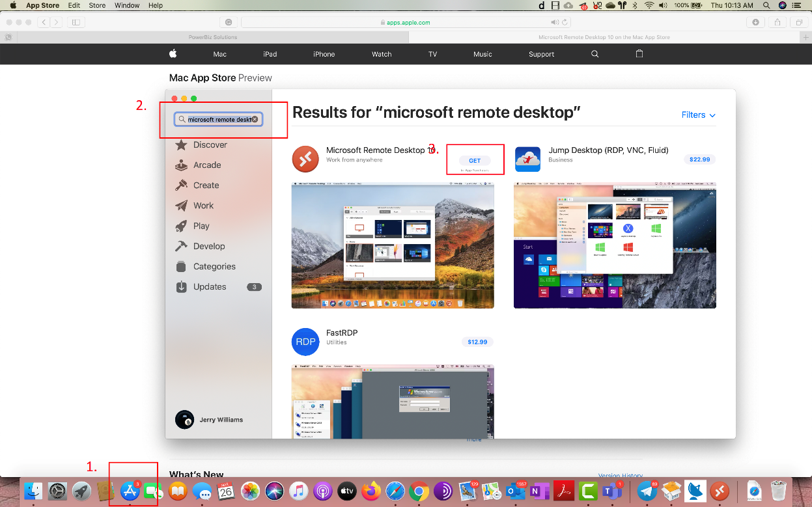Launch Google Chrome from the Dock
Viewport: 812px width, 507px height.
pyautogui.click(x=419, y=491)
